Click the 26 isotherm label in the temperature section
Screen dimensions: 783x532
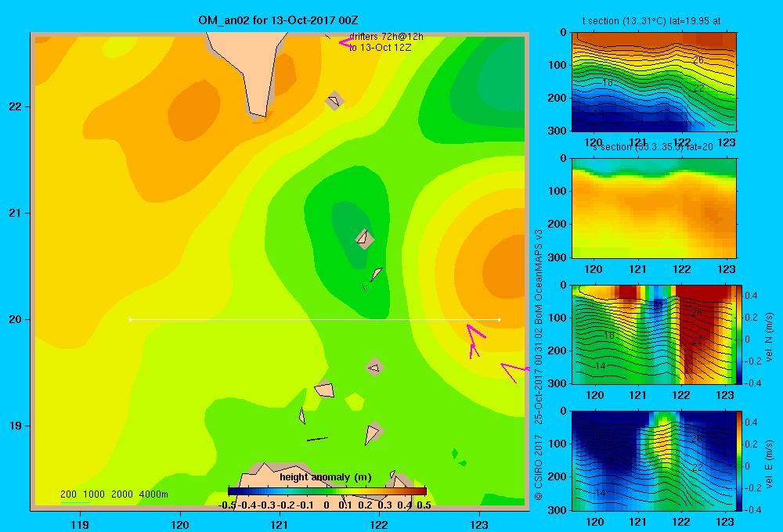click(x=698, y=60)
